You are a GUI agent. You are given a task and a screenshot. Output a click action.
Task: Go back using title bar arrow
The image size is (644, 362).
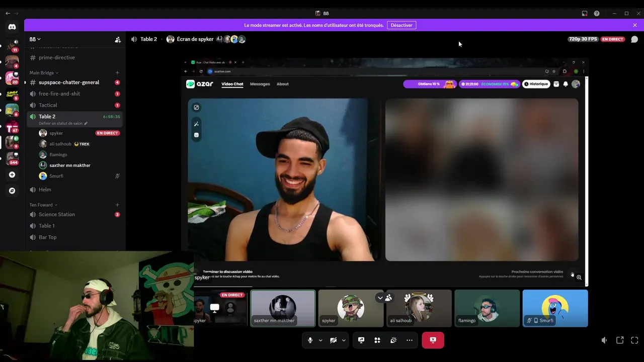[x=8, y=14]
